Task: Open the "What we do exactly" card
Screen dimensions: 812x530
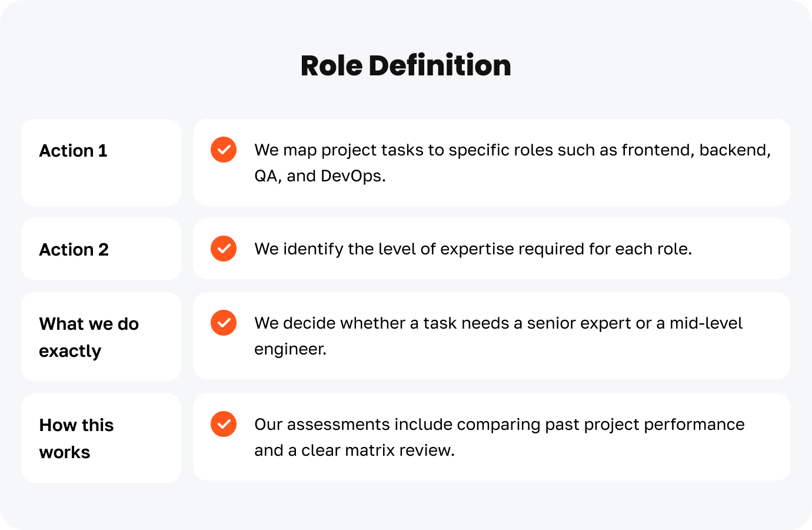Action: click(x=101, y=337)
